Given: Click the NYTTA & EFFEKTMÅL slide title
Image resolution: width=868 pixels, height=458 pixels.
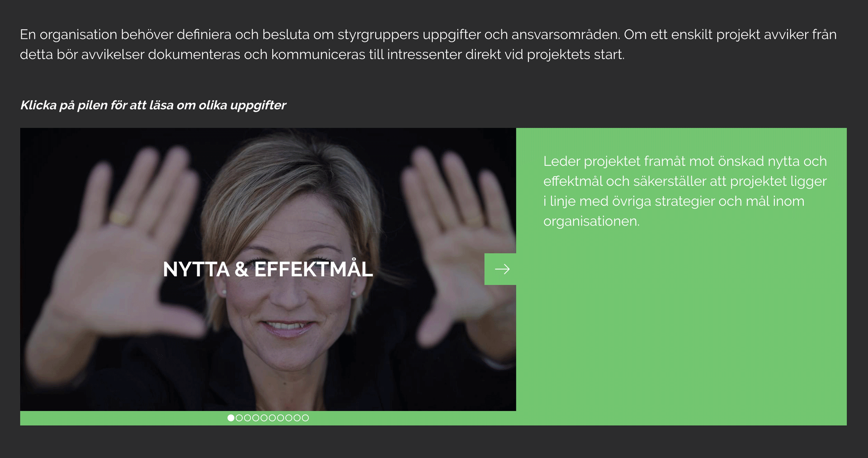Looking at the screenshot, I should 268,269.
